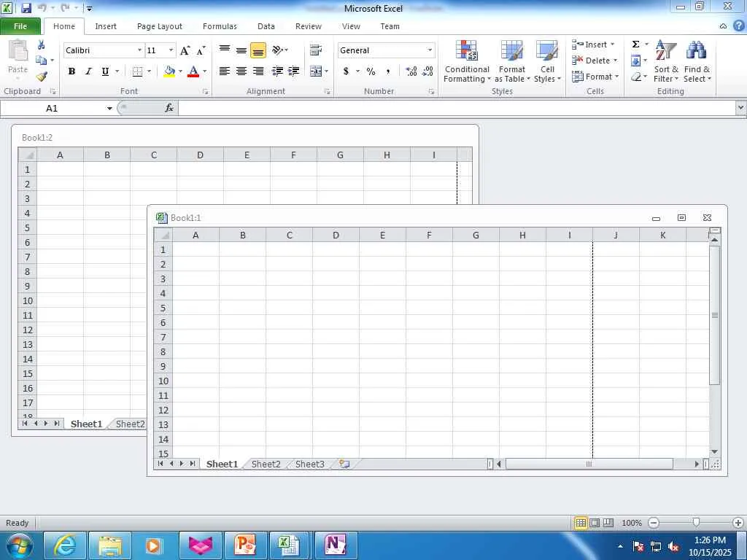This screenshot has width=747, height=560.
Task: Open Conditional Formatting menu
Action: 467,61
